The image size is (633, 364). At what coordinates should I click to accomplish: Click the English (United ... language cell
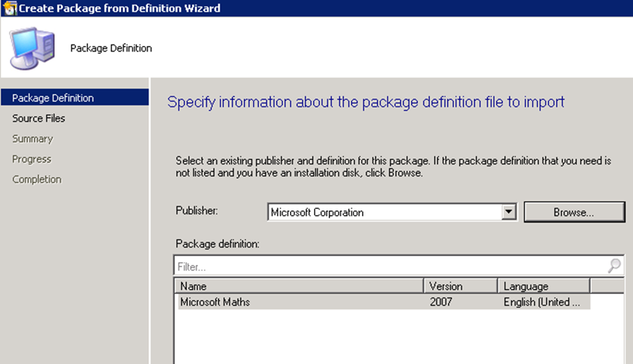[x=542, y=302]
